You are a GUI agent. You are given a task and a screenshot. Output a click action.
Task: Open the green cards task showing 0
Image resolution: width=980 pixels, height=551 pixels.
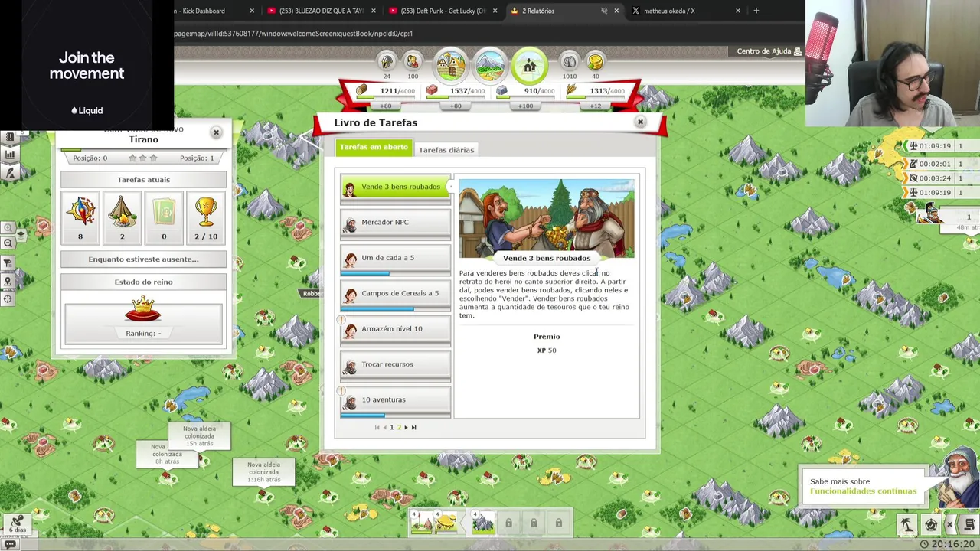pos(164,217)
